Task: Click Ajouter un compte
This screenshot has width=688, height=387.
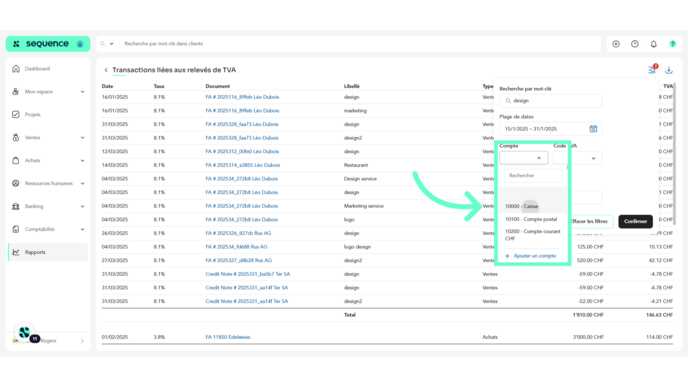Action: [x=531, y=256]
